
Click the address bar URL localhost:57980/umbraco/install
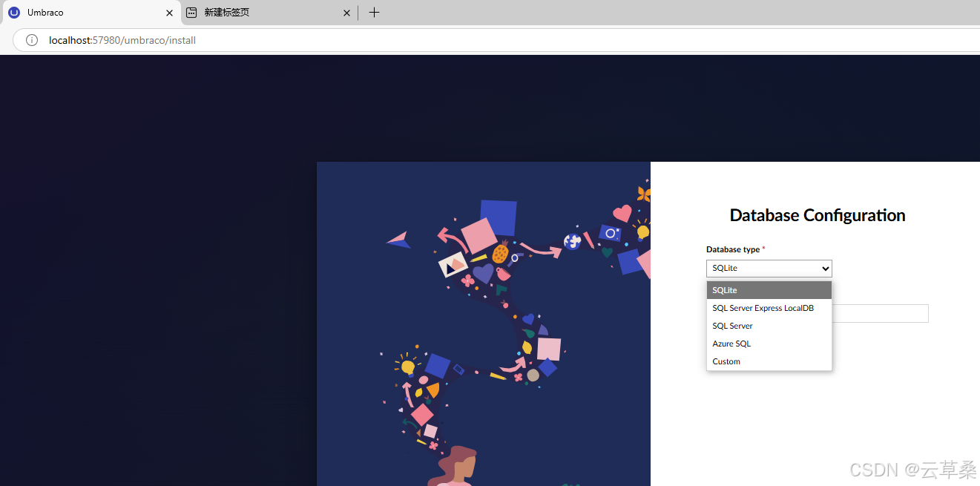(122, 40)
